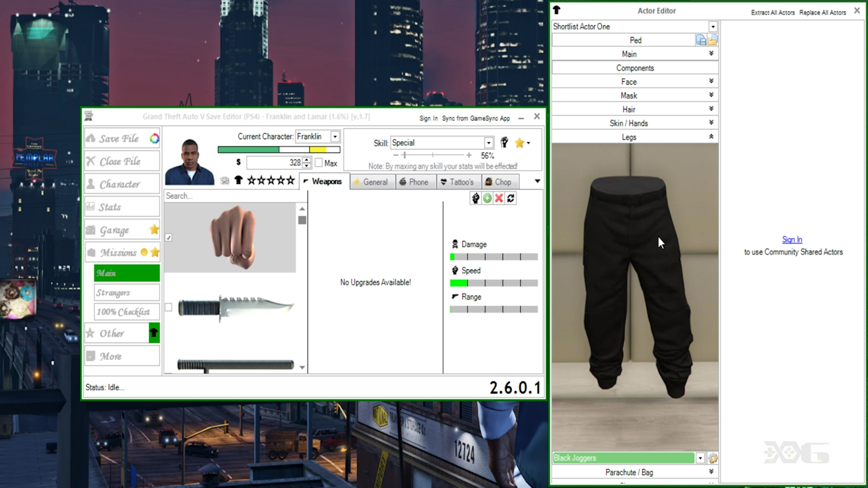Click the Close File icon
The width and height of the screenshot is (868, 488).
[91, 161]
